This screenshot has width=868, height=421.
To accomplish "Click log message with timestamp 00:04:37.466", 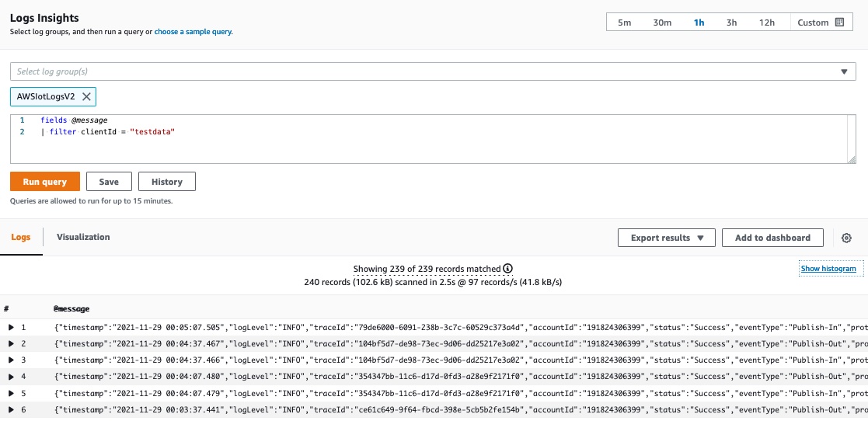I will point(461,360).
